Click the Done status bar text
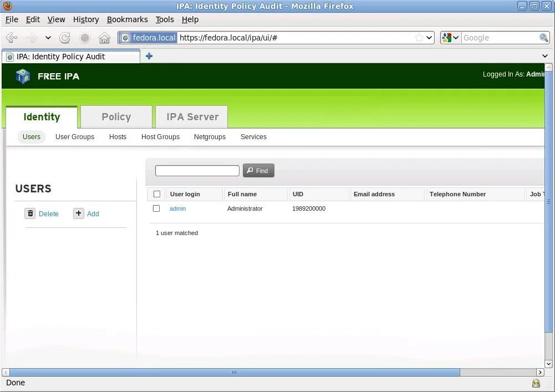The height and width of the screenshot is (392, 555). pyautogui.click(x=16, y=383)
